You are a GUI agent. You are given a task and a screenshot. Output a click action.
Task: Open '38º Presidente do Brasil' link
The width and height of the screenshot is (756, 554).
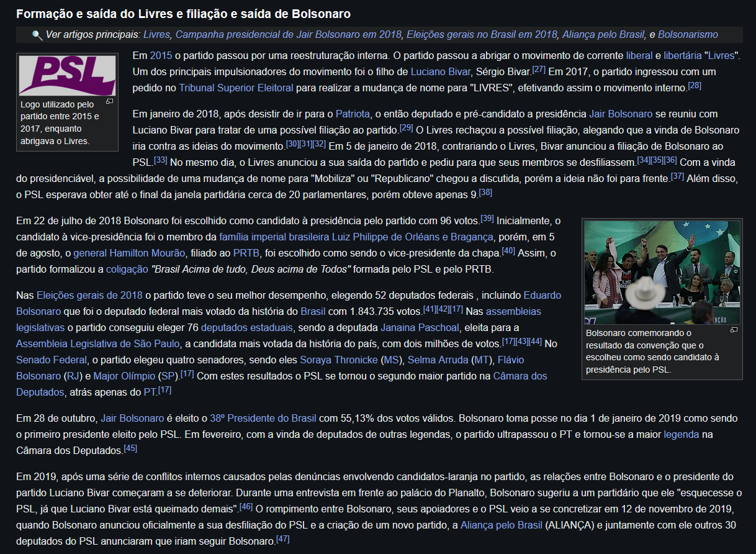tap(264, 418)
